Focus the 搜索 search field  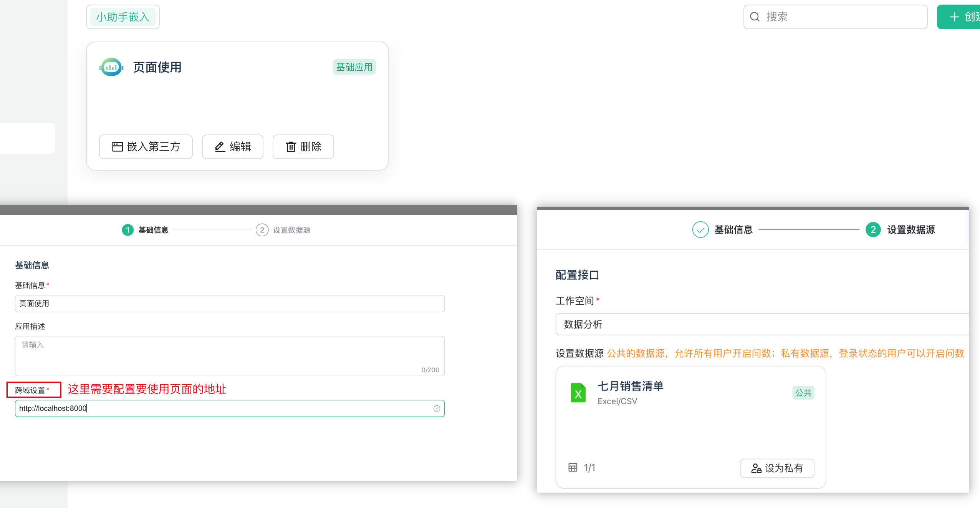[835, 17]
